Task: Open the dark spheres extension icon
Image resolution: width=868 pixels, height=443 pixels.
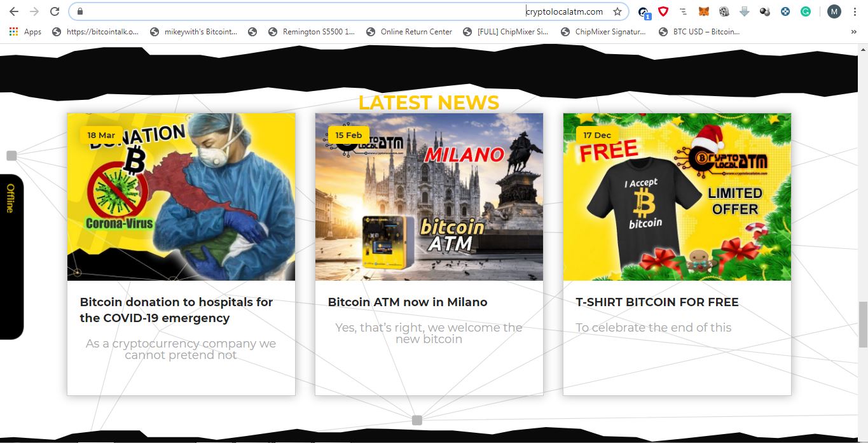Action: coord(765,11)
